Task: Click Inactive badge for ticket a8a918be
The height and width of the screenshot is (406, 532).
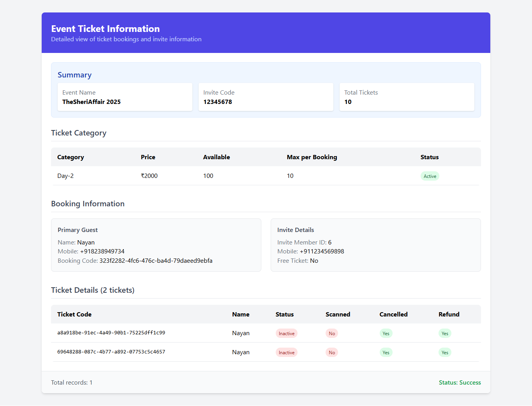Action: click(x=286, y=334)
